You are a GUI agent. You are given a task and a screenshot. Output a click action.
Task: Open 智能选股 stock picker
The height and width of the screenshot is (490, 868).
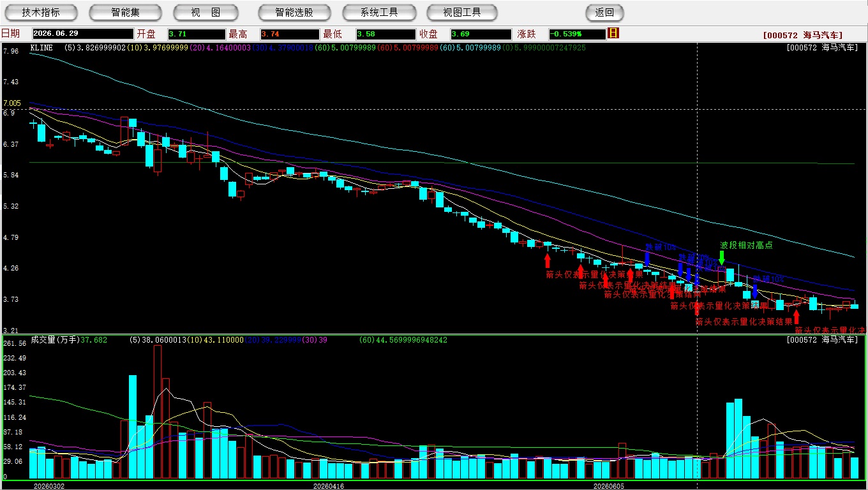point(294,12)
